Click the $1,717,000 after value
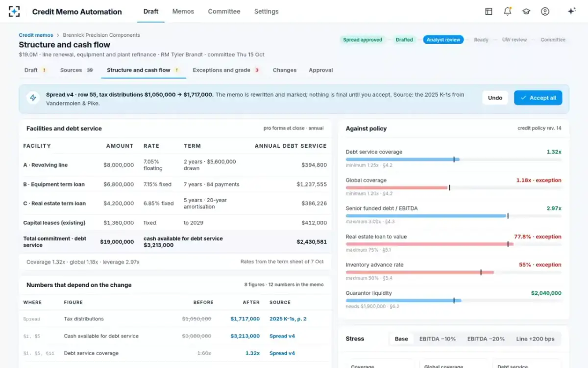Screen dimensions: 588x368 tap(245, 319)
